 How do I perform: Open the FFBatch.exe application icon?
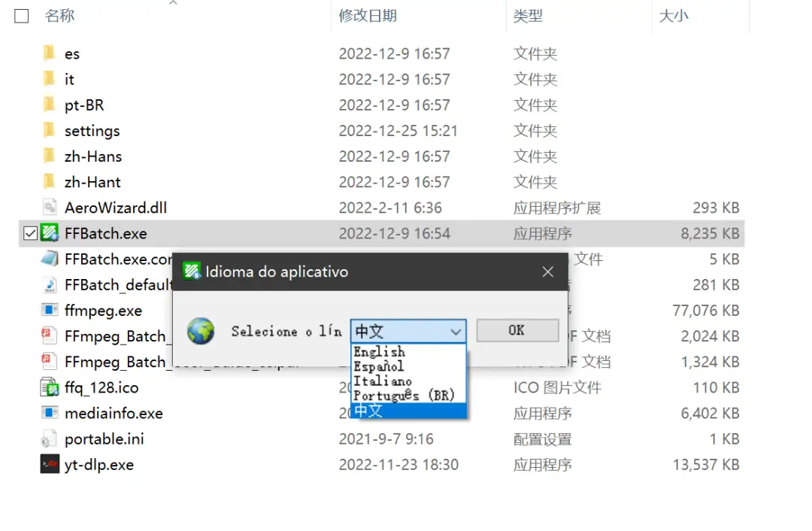click(x=49, y=233)
